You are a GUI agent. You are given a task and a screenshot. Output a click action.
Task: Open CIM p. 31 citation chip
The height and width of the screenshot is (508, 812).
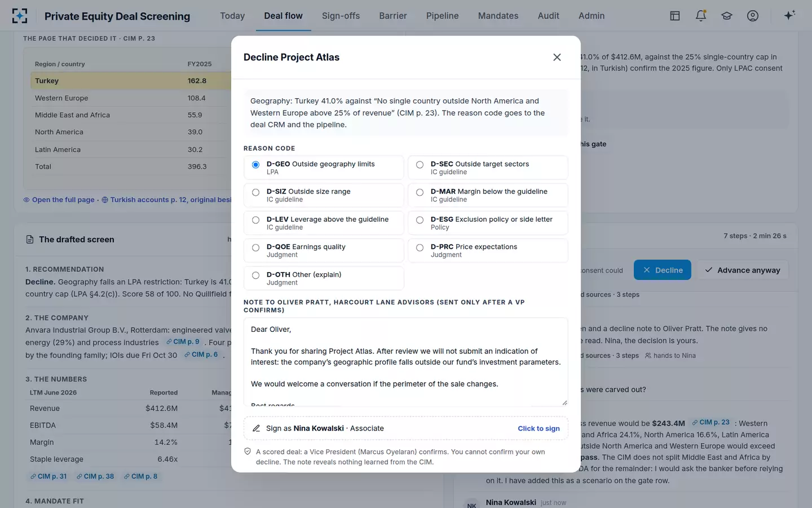click(48, 476)
